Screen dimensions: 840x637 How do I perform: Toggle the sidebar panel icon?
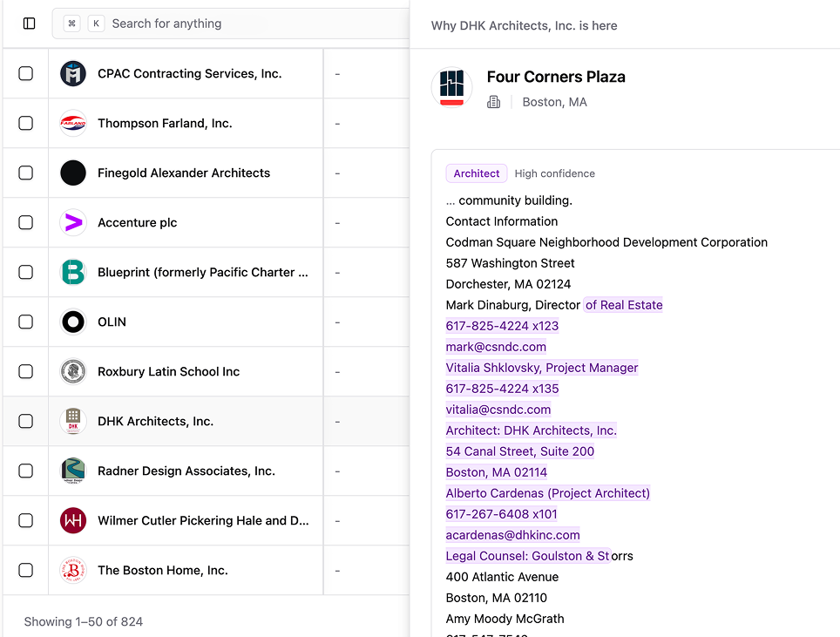(30, 24)
